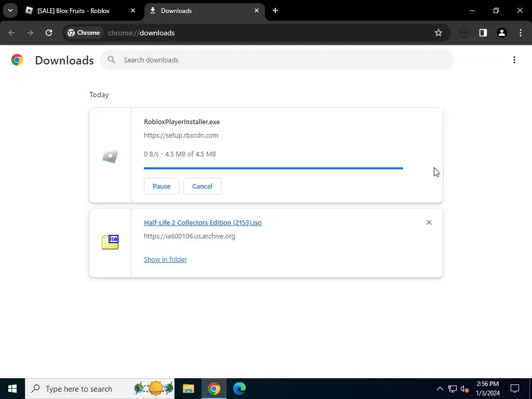Remove Half-Life 2 iso from the list
The width and height of the screenshot is (532, 399).
pos(429,222)
